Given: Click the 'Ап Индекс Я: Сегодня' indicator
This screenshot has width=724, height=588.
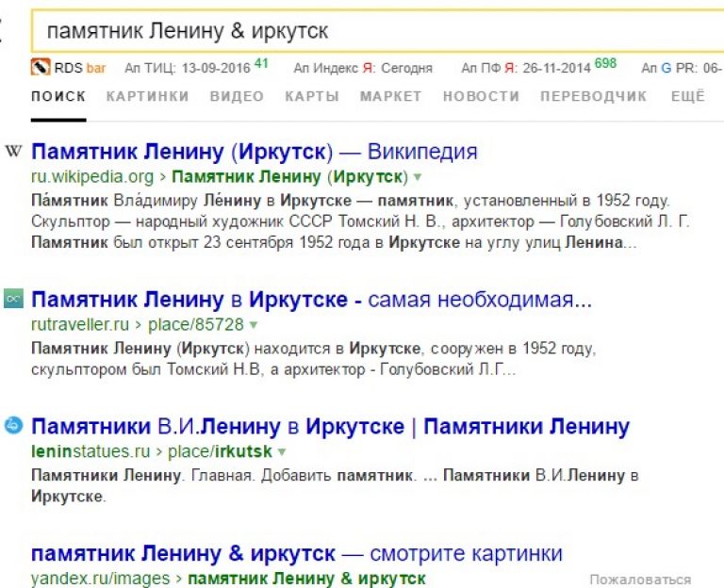Looking at the screenshot, I should coord(363,68).
